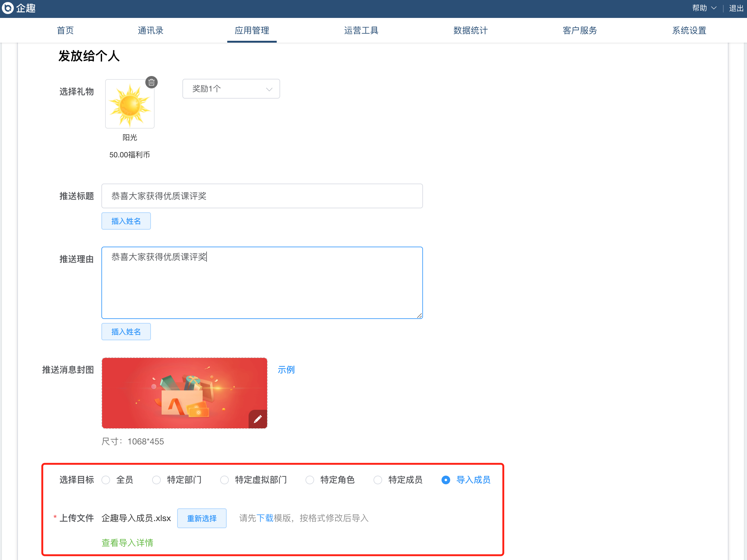Select the 特定虚拟部门 radio button
The image size is (747, 560).
click(224, 480)
